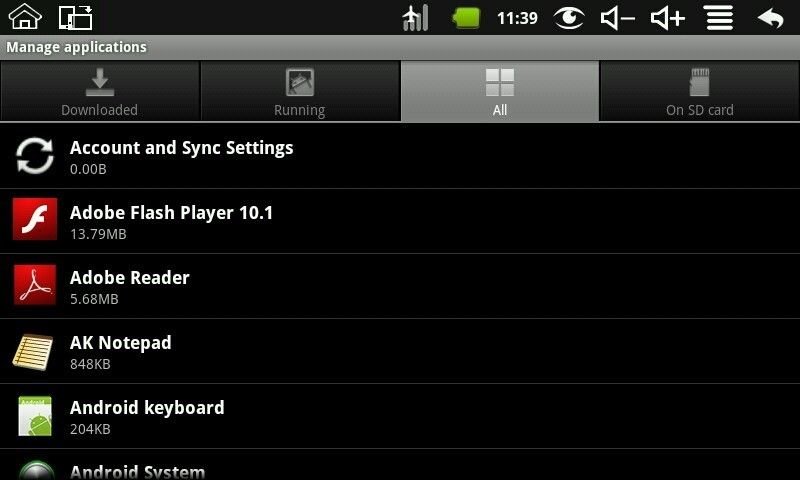This screenshot has width=800, height=480.
Task: Open the screen rotation/switch icon
Action: click(76, 17)
